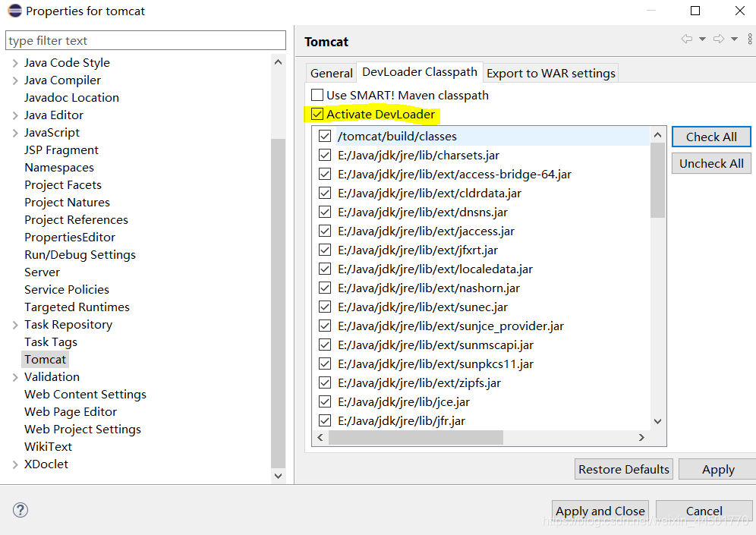Uncheck the jaccess.jar entry
This screenshot has height=535, width=756.
[325, 231]
